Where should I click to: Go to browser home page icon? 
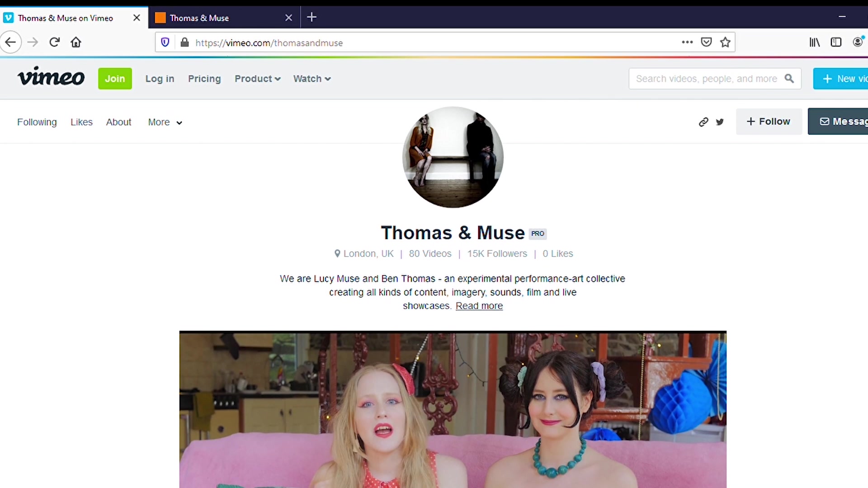[76, 42]
